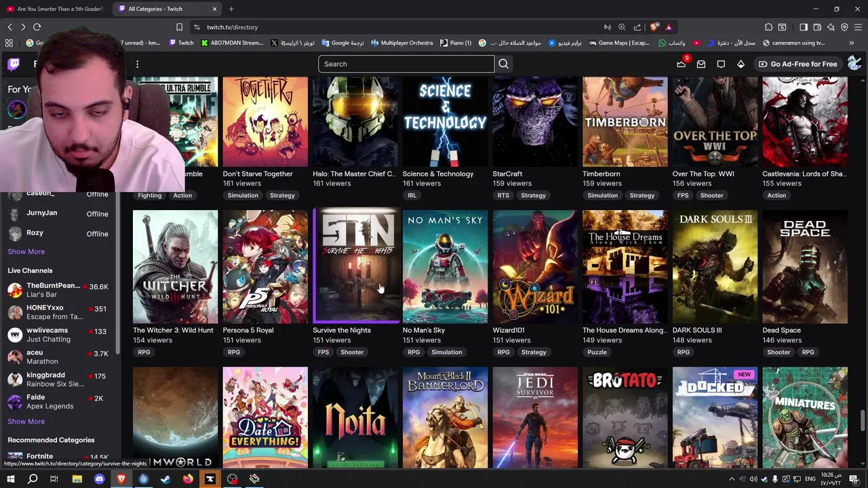Open a new browser tab
868x488 pixels.
click(231, 9)
